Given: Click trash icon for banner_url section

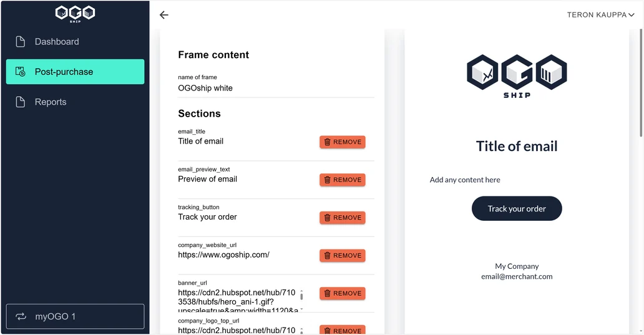Looking at the screenshot, I should click(x=328, y=293).
